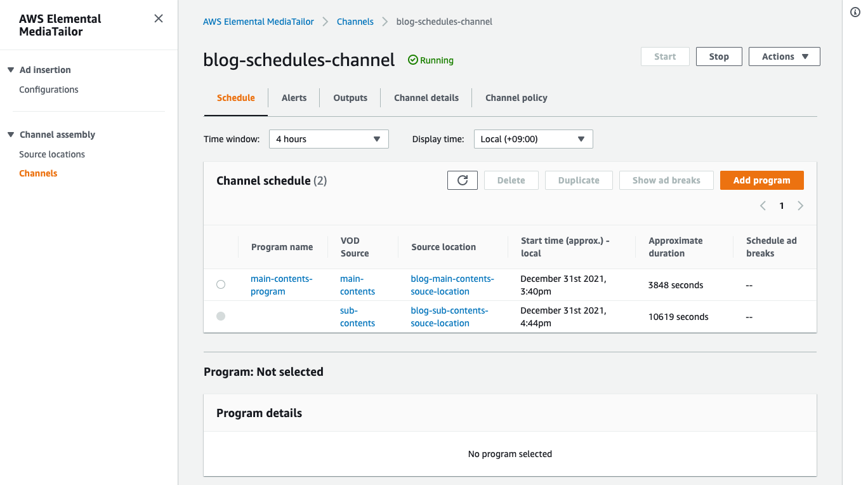Open the Display time dropdown

tap(533, 139)
